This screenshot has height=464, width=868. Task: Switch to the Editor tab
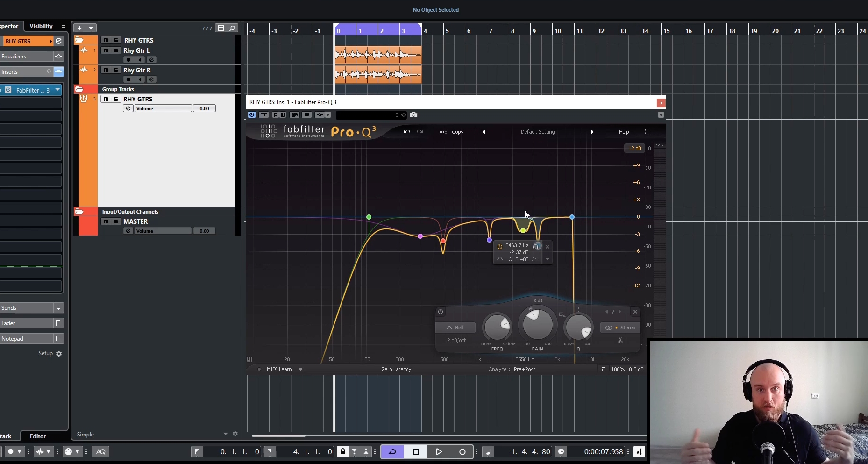click(x=38, y=436)
